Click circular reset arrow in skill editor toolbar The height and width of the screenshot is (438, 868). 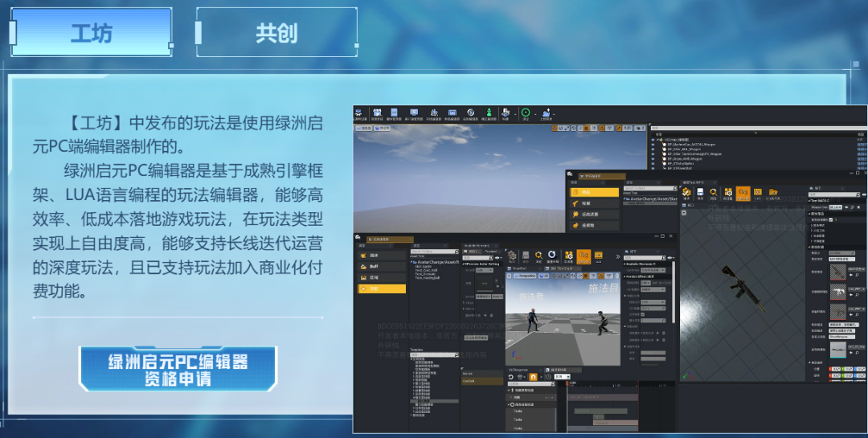[552, 255]
